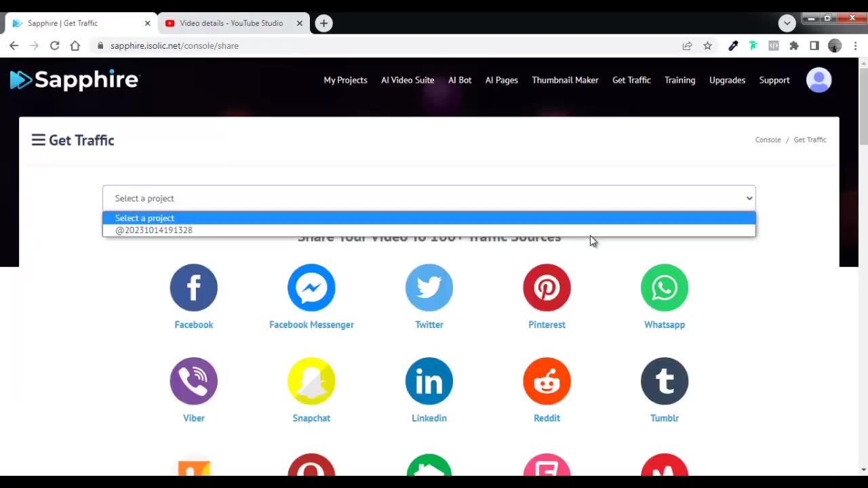
Task: Click the Reddit text label
Action: (547, 418)
